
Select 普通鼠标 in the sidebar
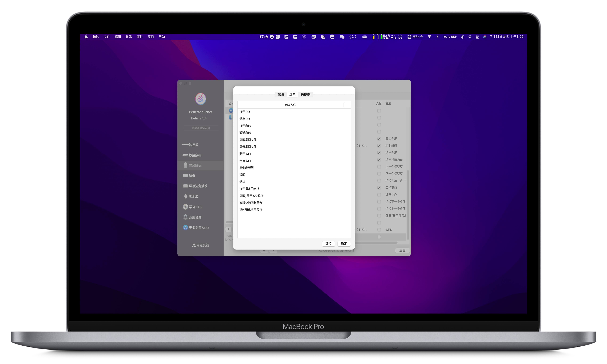(x=201, y=166)
